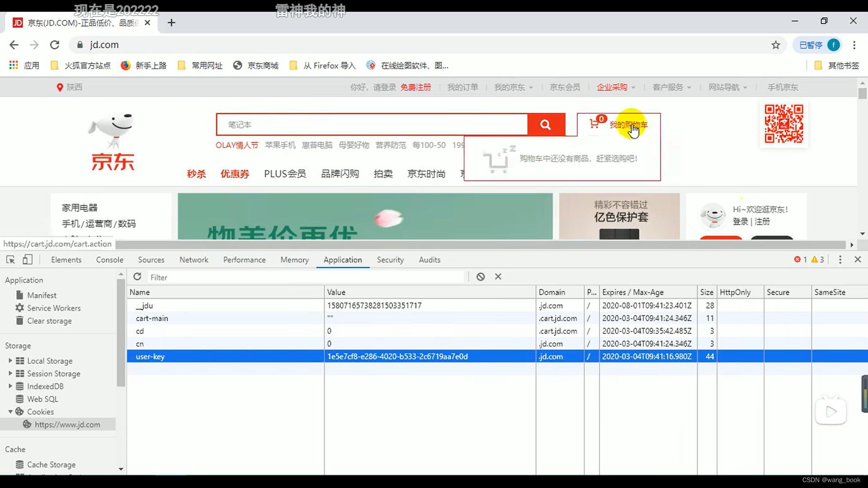Screen dimensions: 868x488
Task: Sort cookies by Name column header
Action: [x=226, y=292]
